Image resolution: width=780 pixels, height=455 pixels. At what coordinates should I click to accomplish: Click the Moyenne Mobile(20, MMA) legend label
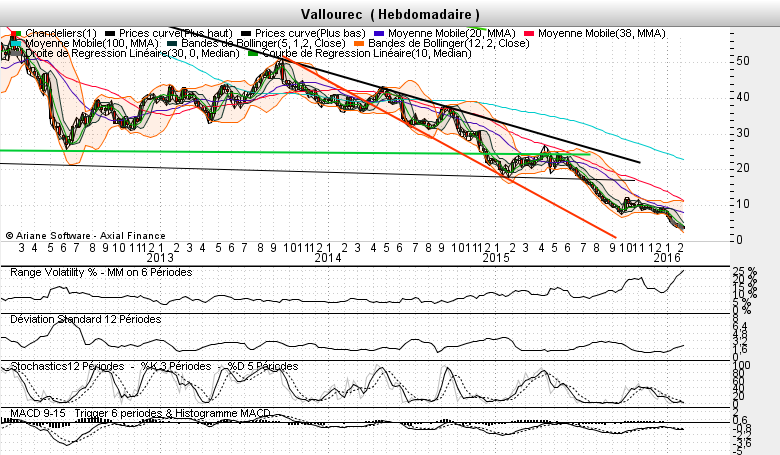coord(452,33)
